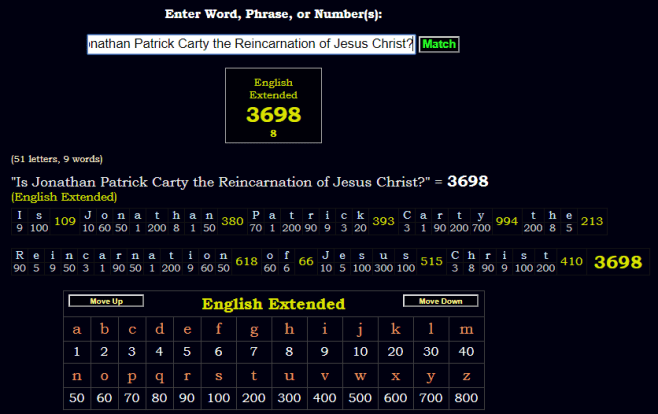Select the word sum 393 for 'Patrick'
This screenshot has width=658, height=414.
click(x=383, y=221)
